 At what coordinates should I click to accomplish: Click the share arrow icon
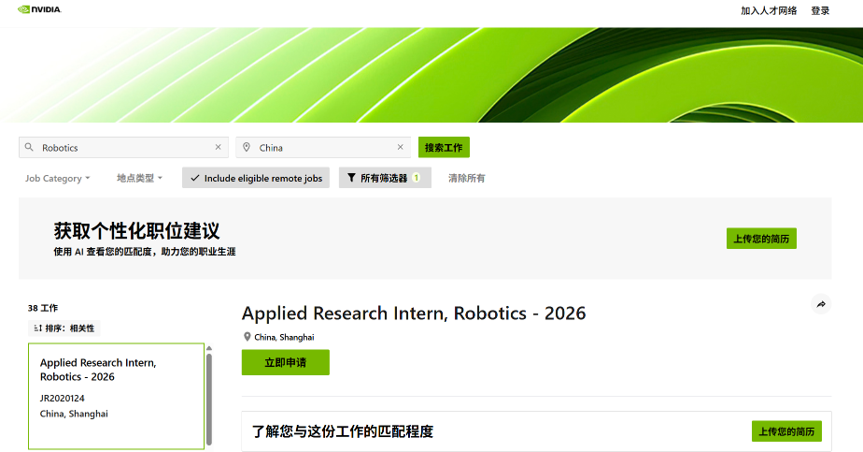coord(821,304)
